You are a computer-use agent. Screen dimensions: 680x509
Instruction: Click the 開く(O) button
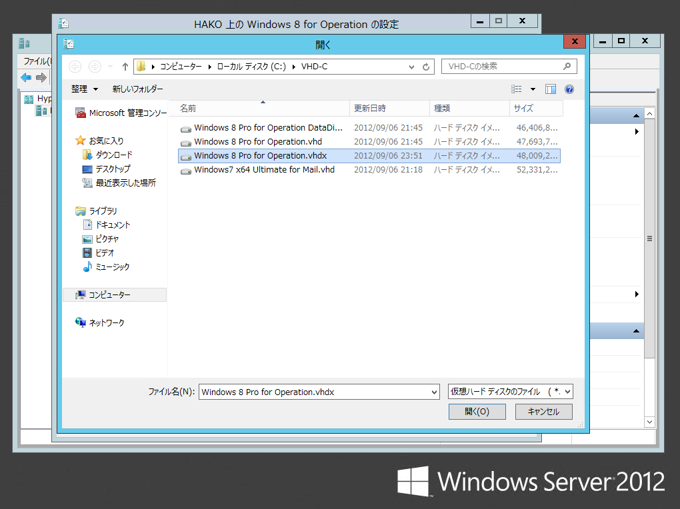[477, 411]
